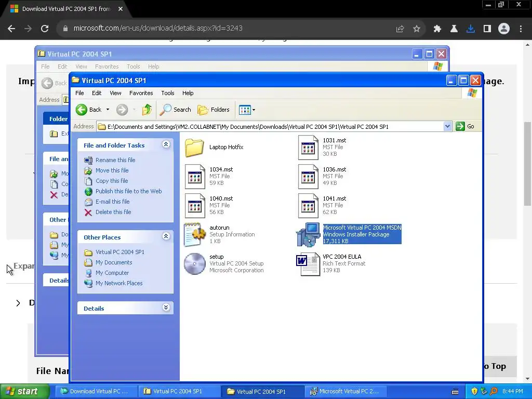Go back in Chrome browser
Image resolution: width=532 pixels, height=399 pixels.
tap(11, 29)
